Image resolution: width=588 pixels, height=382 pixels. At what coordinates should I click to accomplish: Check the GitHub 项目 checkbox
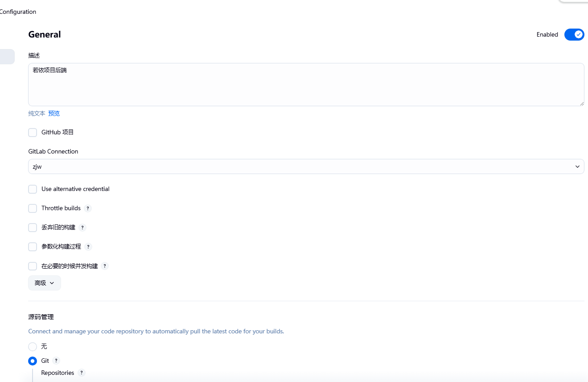[33, 133]
